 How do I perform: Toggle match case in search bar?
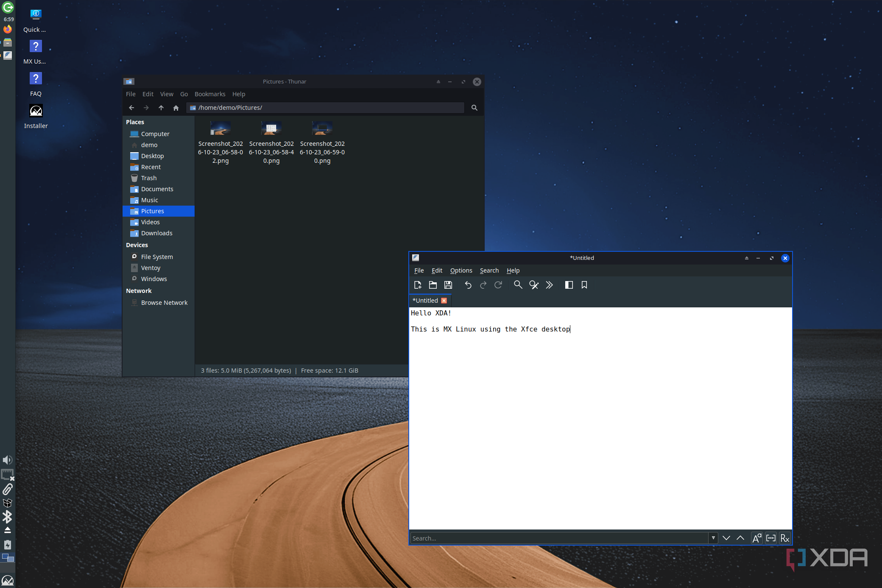[x=757, y=538]
